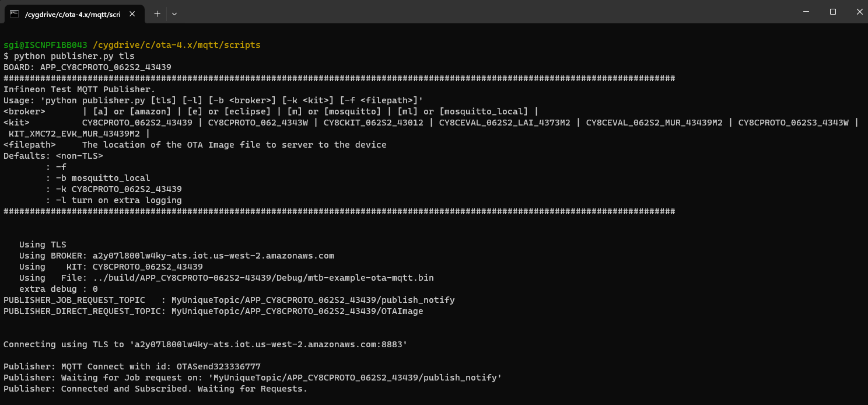Minimize the terminal window
Viewport: 868px width, 405px height.
807,12
